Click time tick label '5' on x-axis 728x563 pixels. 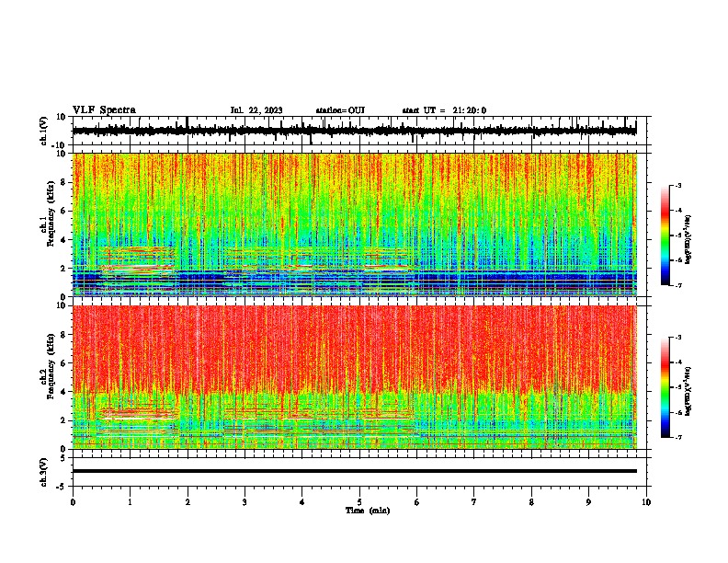(359, 502)
